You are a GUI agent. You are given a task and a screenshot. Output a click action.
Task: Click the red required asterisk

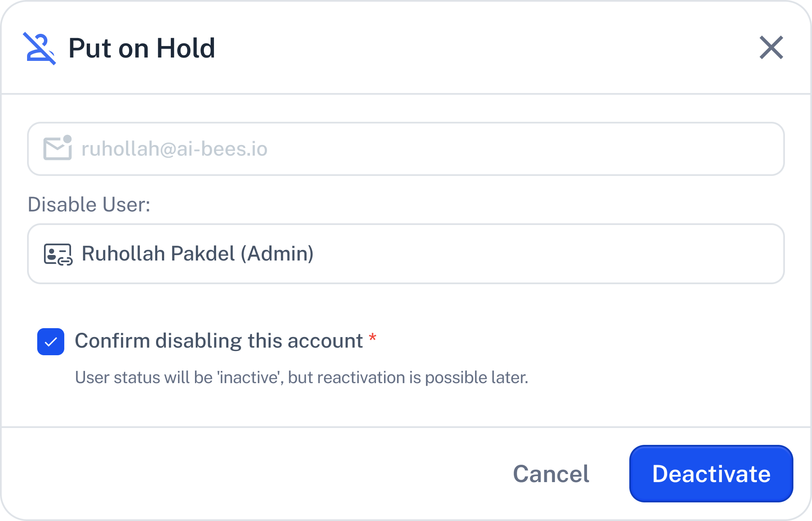[x=373, y=337]
